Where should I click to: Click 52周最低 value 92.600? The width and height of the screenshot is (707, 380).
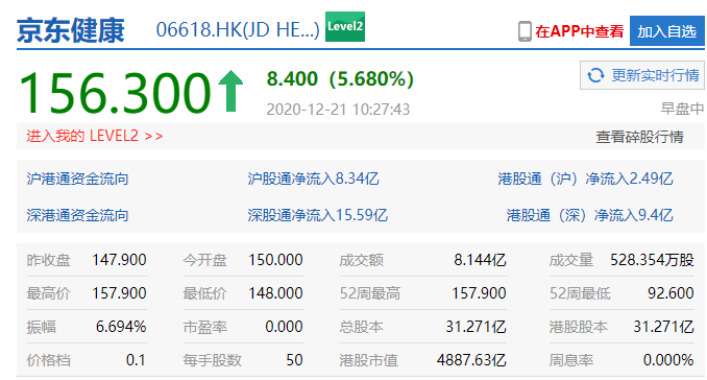coord(670,293)
